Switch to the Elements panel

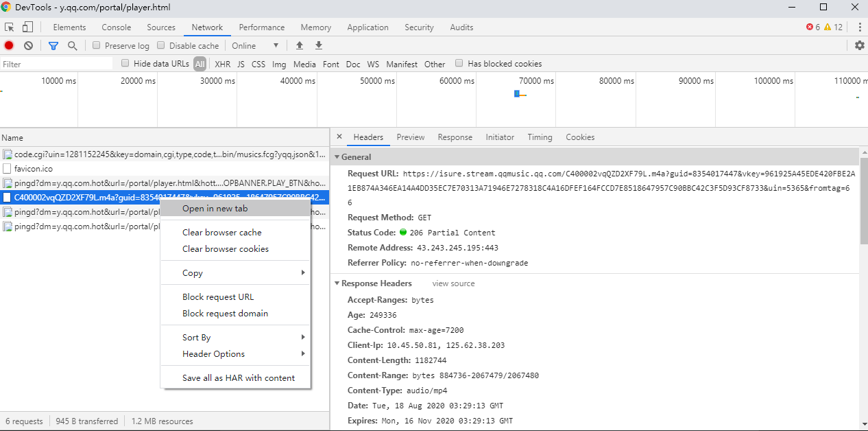(69, 27)
